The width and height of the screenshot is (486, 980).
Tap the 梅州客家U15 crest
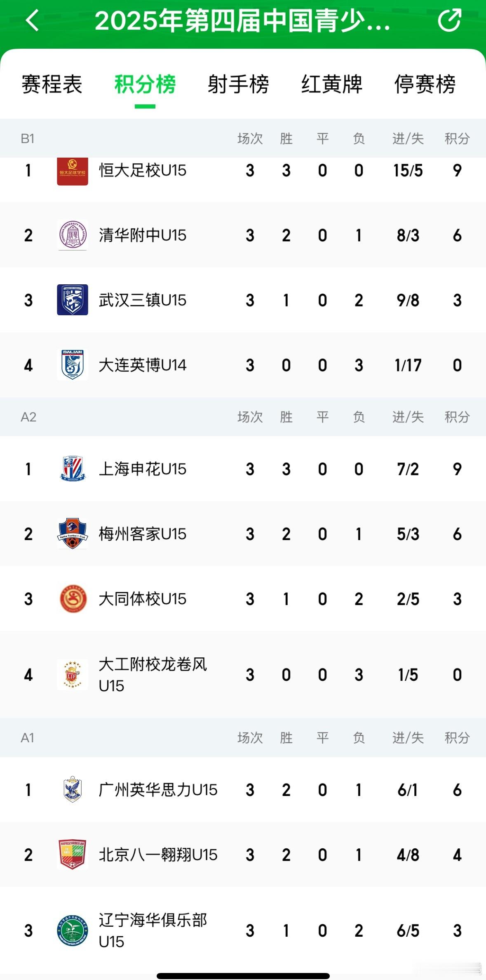(x=73, y=534)
